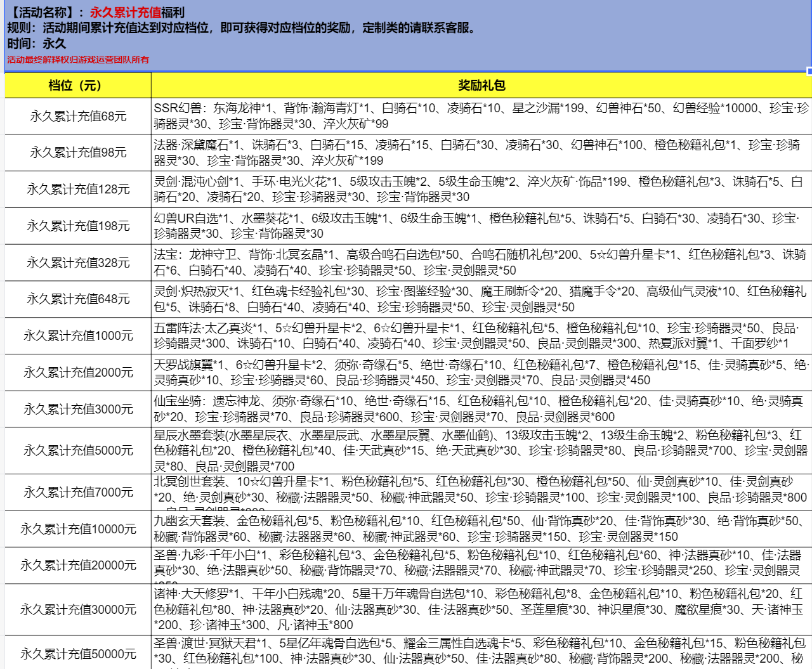
Task: Select the 永久累计充值5000元 tier cell
Action: click(x=77, y=451)
